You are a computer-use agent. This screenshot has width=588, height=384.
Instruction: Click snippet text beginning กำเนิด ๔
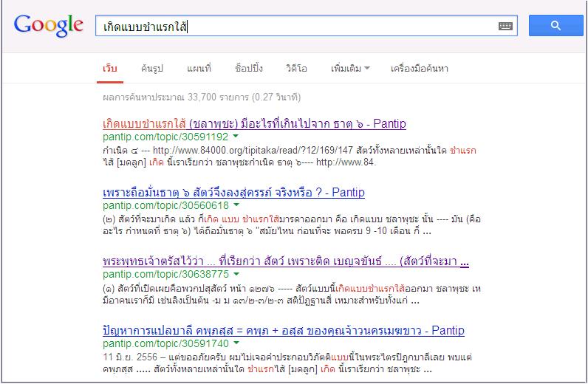tap(290, 157)
